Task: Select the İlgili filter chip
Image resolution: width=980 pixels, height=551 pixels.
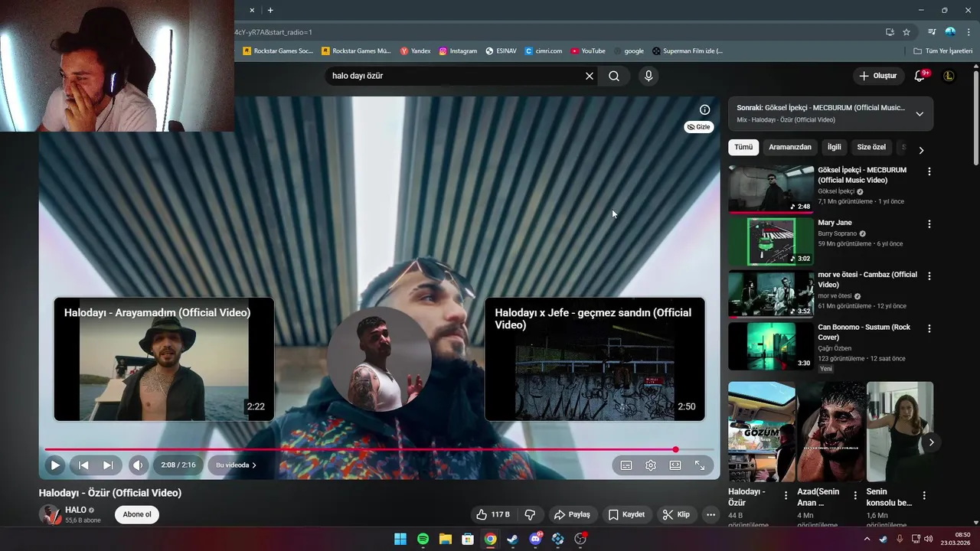Action: coord(834,147)
